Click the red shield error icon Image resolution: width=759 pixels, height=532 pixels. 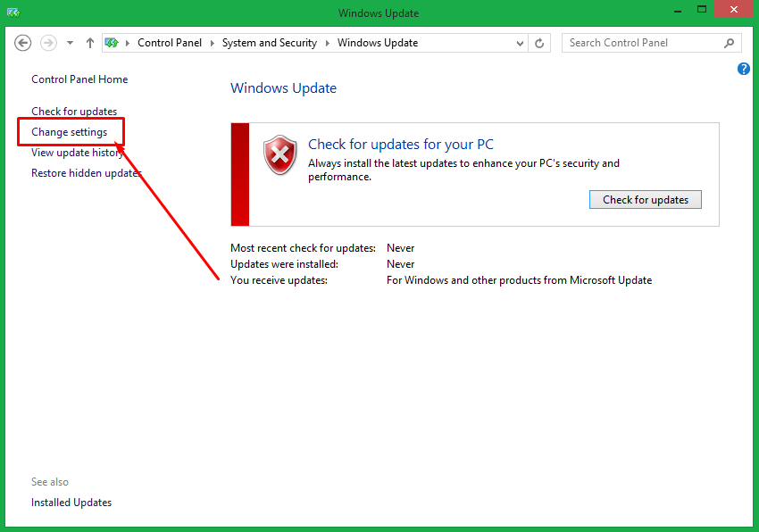[279, 155]
